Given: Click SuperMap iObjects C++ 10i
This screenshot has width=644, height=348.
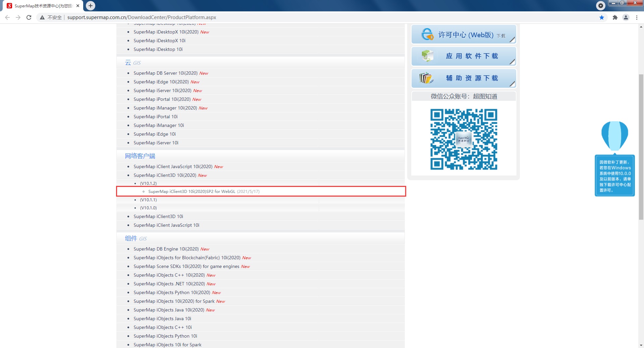Looking at the screenshot, I should tap(163, 327).
